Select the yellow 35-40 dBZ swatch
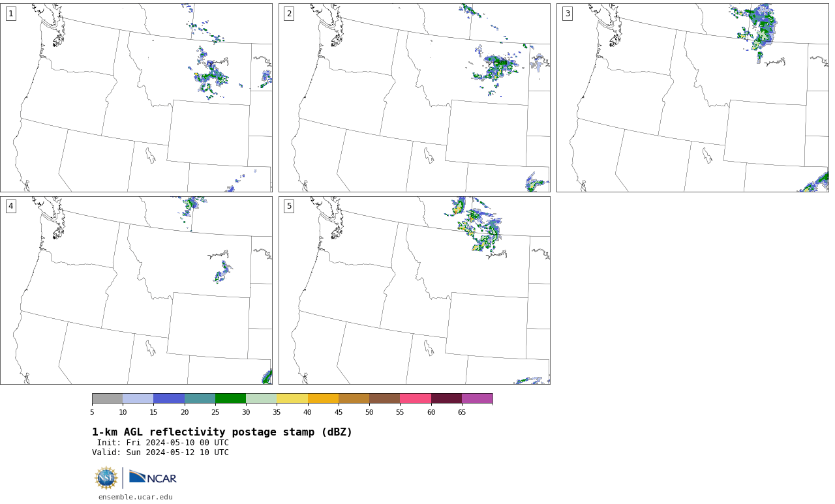This screenshot has height=504, width=835. (292, 398)
